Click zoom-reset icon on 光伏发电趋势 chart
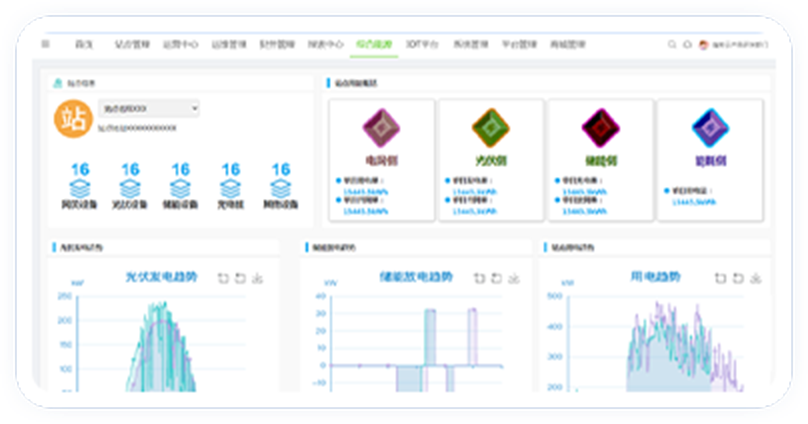The image size is (808, 424). tap(240, 278)
